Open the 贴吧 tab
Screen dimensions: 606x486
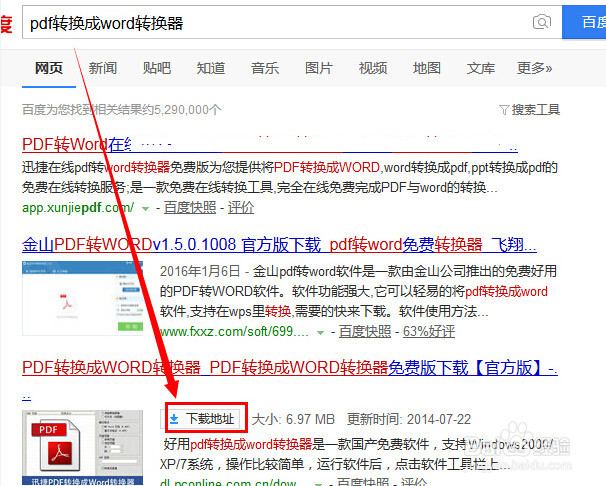(x=157, y=68)
